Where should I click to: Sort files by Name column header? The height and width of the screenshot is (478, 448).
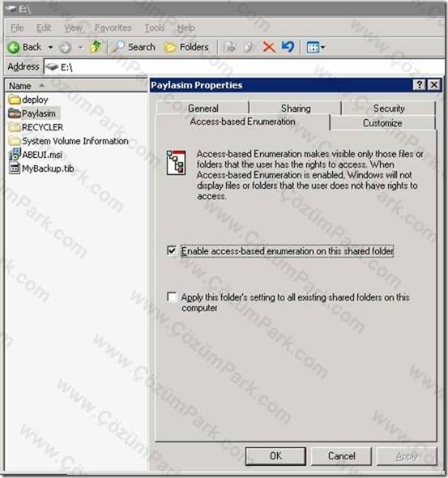[x=75, y=86]
